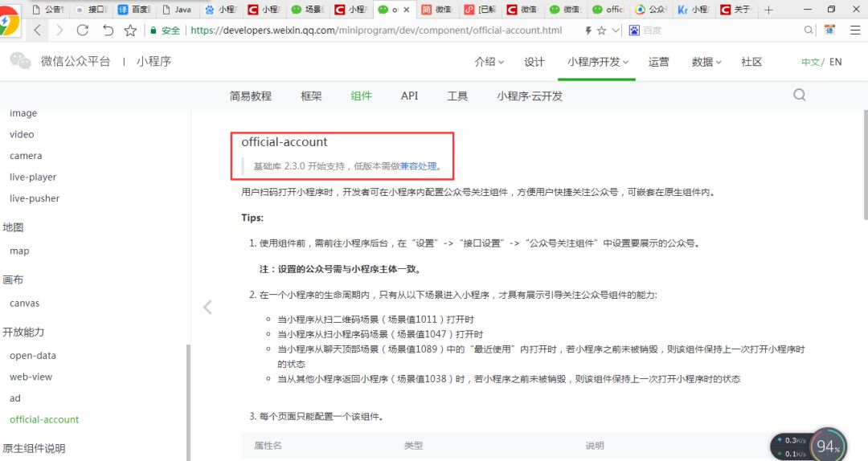
Task: Switch to the 公众 tab
Action: click(x=652, y=9)
